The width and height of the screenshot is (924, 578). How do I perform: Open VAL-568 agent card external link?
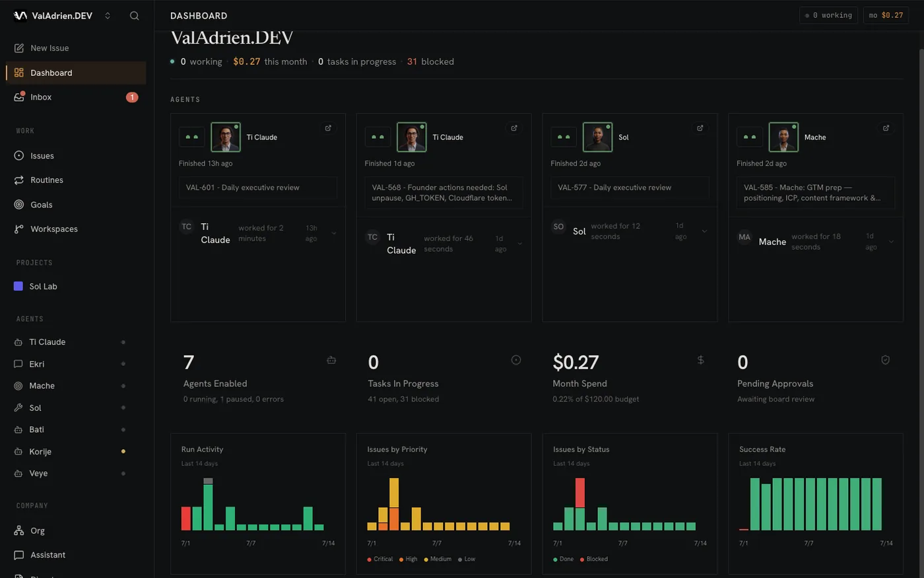pyautogui.click(x=514, y=128)
